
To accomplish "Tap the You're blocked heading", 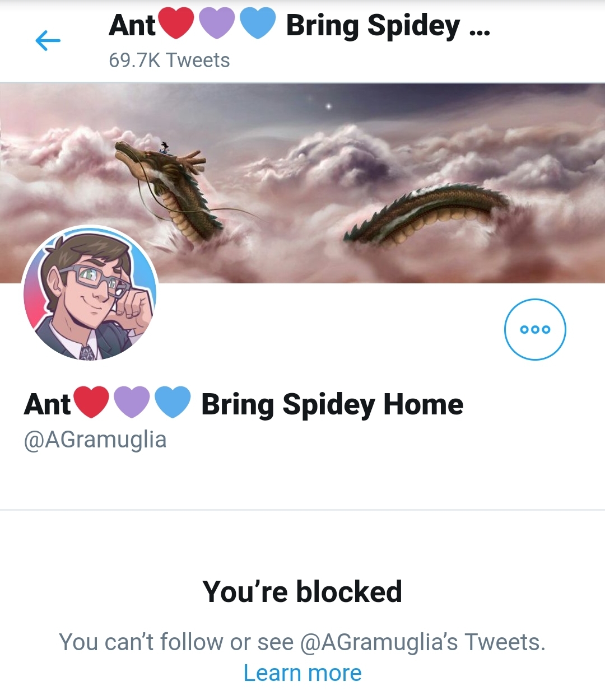I will click(302, 591).
